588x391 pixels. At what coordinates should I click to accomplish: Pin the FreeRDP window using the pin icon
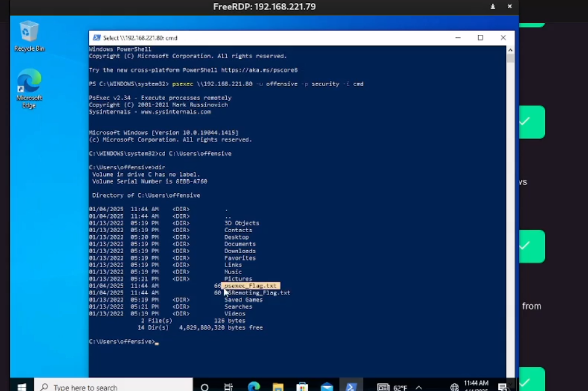(493, 6)
